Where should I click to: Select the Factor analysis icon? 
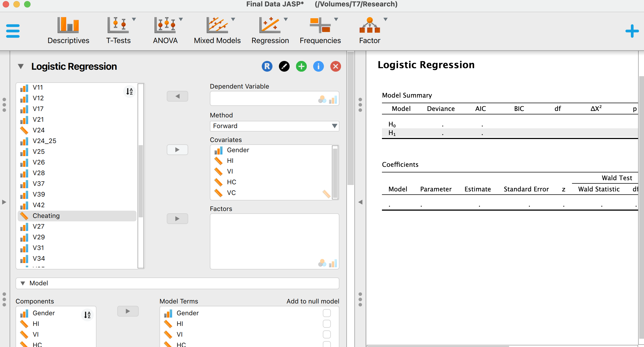pyautogui.click(x=369, y=29)
